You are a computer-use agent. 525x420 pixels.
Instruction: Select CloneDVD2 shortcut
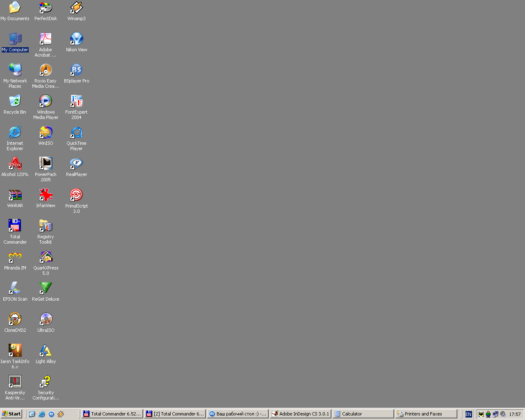click(x=15, y=323)
